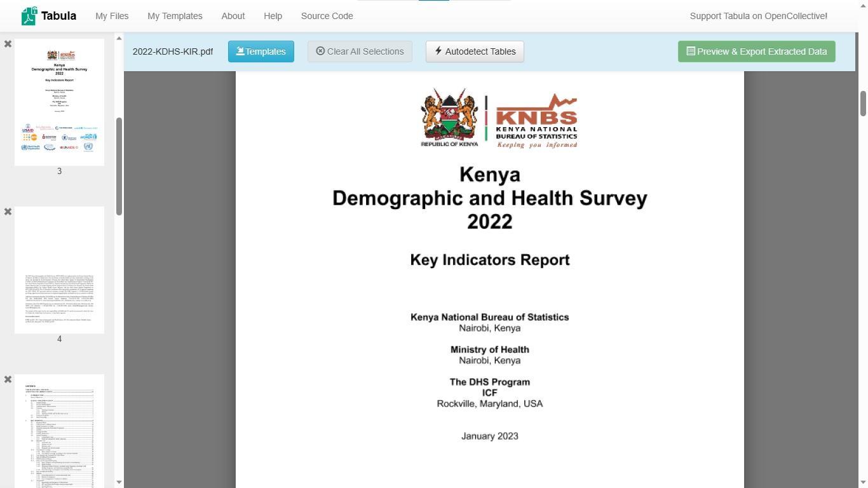Click the sidebar scroll down arrow

click(119, 482)
